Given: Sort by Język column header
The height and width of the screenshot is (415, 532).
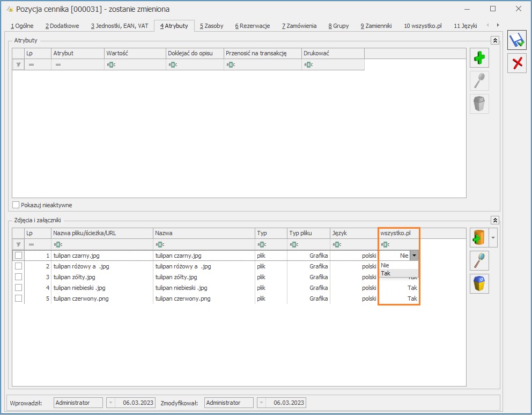Looking at the screenshot, I should tap(354, 234).
